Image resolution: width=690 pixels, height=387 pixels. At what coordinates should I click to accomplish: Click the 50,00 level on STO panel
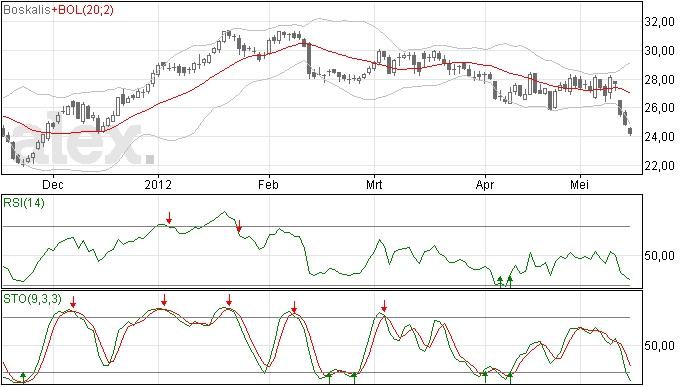(x=660, y=346)
